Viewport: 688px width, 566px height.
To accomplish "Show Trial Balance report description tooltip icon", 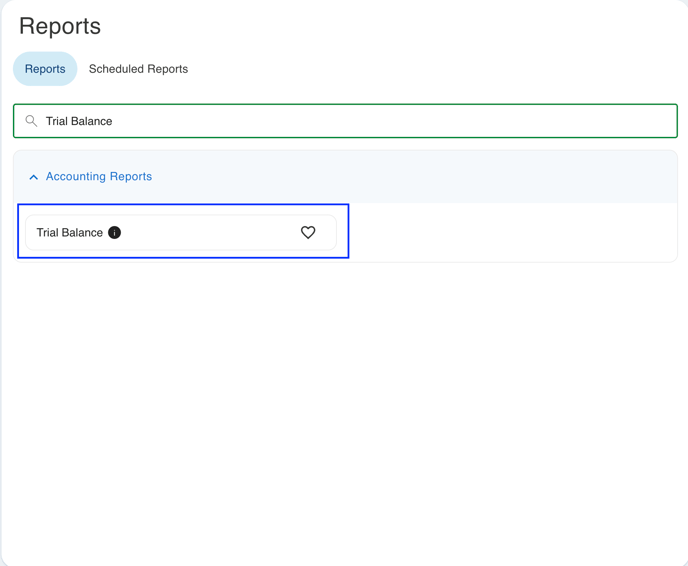I will [115, 232].
